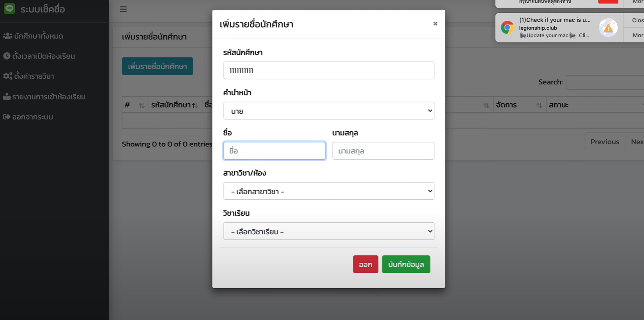Click the clock icon for ตั้งเวลาเปิดห้องเรียน
644x320 pixels.
[x=7, y=56]
